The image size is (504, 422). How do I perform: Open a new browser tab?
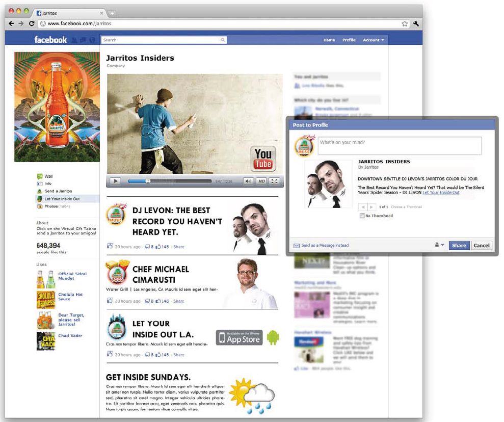pyautogui.click(x=112, y=13)
